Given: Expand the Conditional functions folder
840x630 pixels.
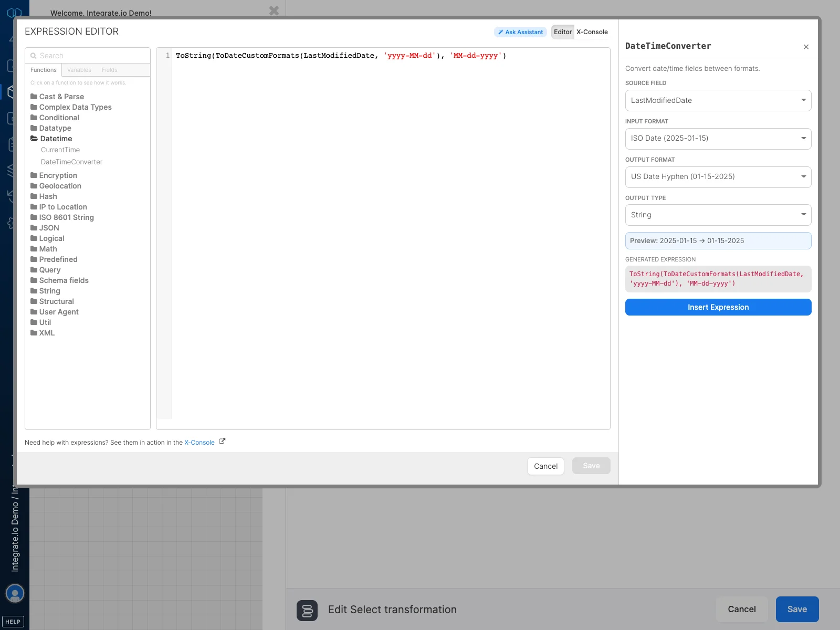Looking at the screenshot, I should tap(55, 118).
